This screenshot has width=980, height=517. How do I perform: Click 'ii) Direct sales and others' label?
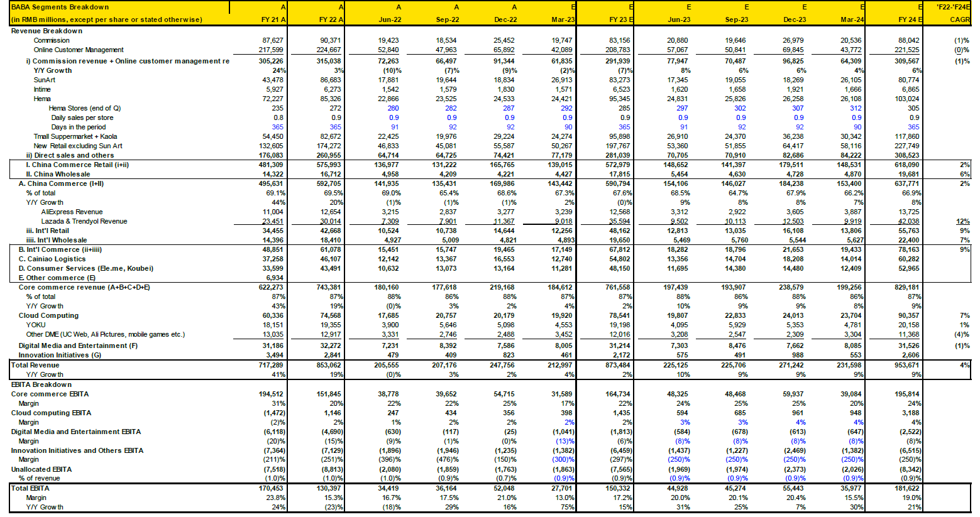[x=70, y=155]
